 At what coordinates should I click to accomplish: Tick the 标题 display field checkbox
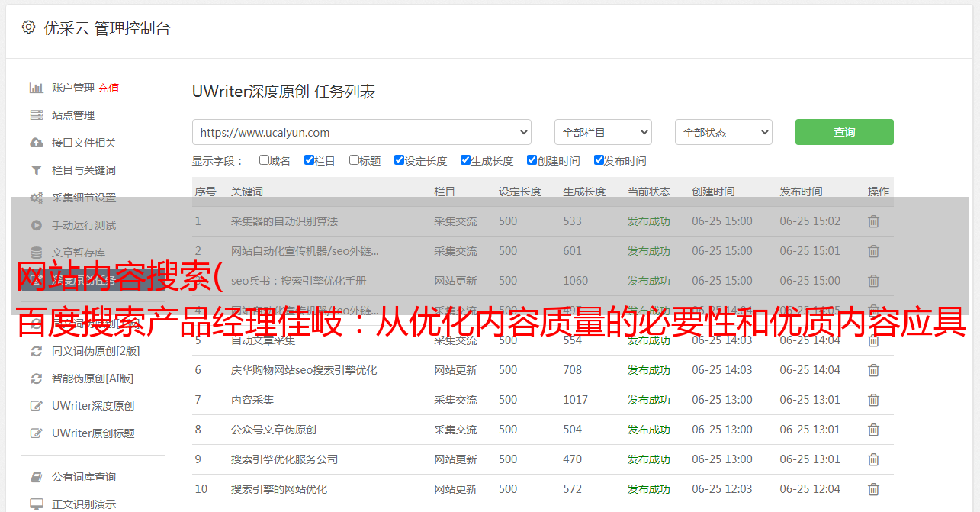(354, 160)
